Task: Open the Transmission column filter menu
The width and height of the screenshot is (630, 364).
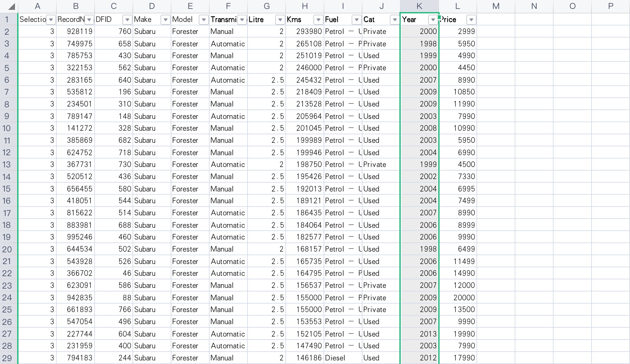Action: point(242,19)
